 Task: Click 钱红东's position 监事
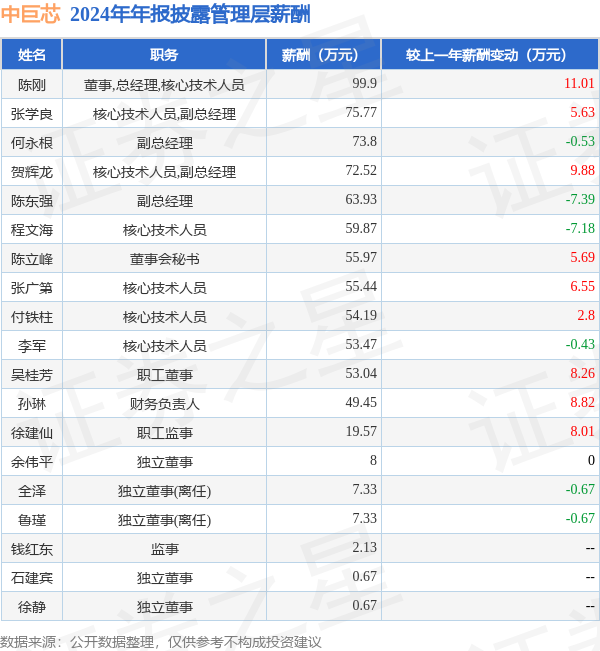coord(164,549)
